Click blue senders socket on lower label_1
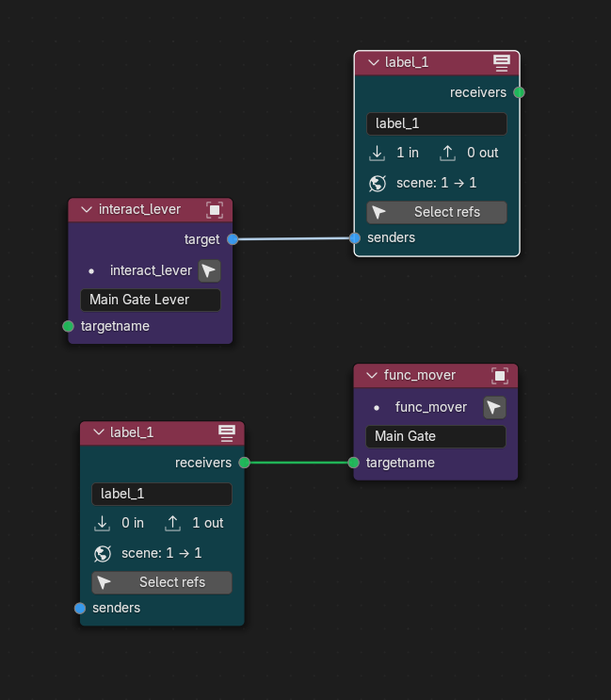The image size is (611, 700). pos(80,608)
